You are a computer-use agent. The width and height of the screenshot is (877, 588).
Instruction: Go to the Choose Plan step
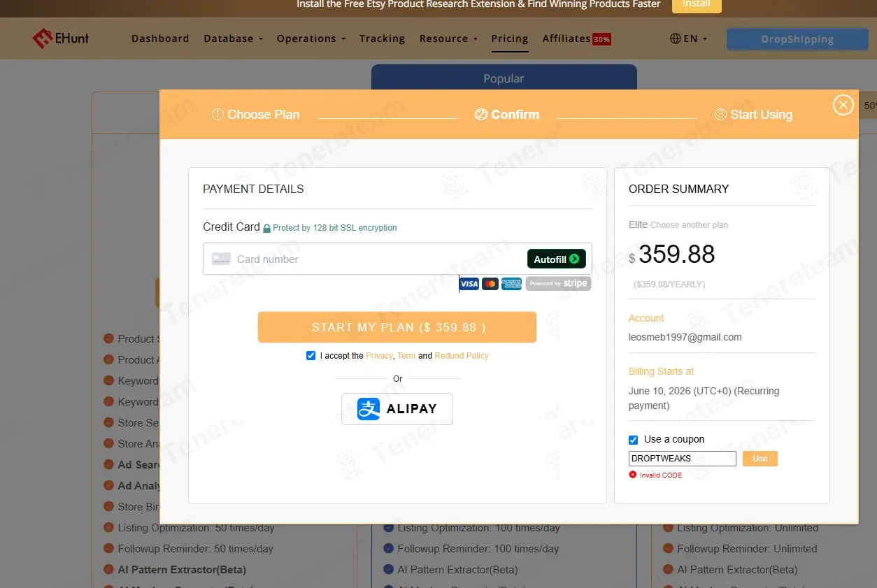[x=256, y=115]
